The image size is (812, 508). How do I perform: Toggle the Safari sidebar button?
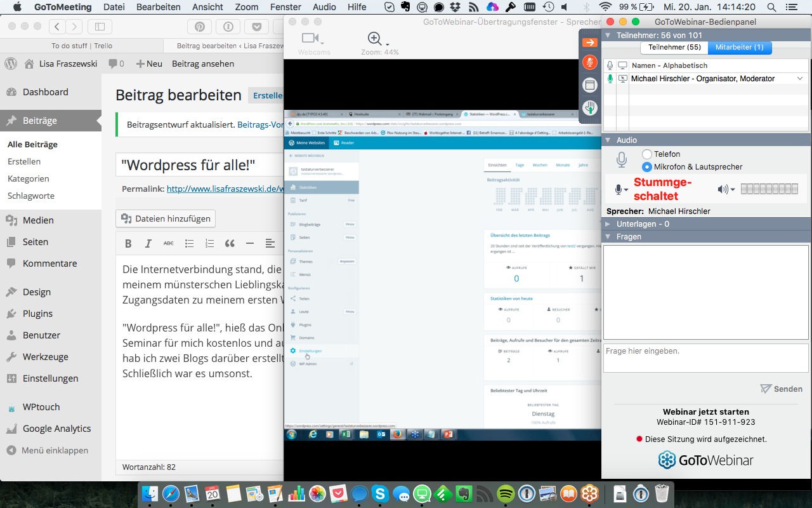[x=100, y=27]
